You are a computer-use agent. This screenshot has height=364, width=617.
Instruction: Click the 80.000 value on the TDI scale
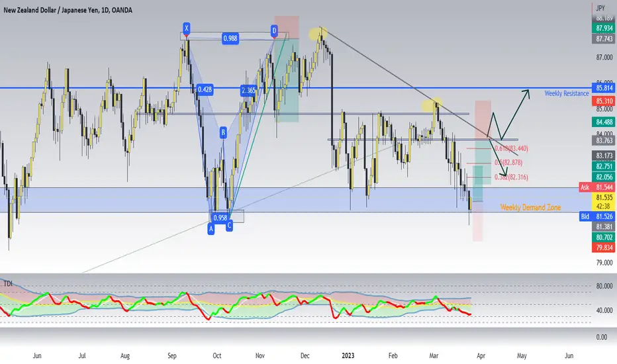pos(604,286)
